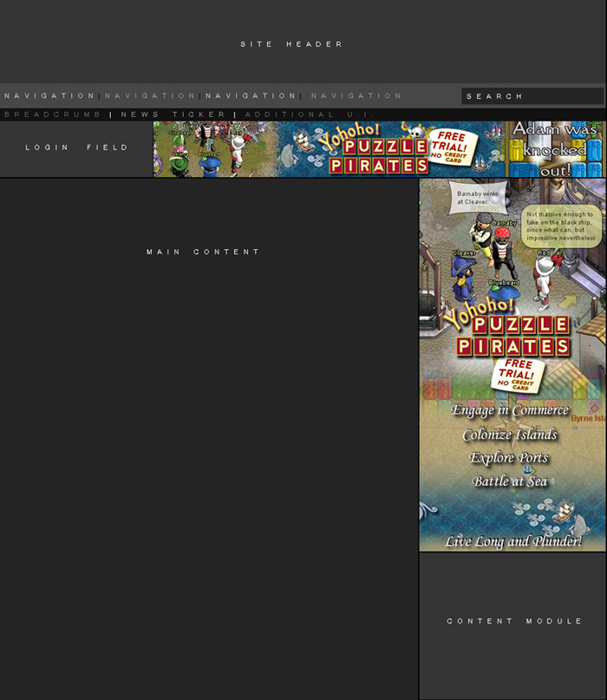Click the Puzzle Pirates logo in the sidebar ad

click(x=509, y=330)
